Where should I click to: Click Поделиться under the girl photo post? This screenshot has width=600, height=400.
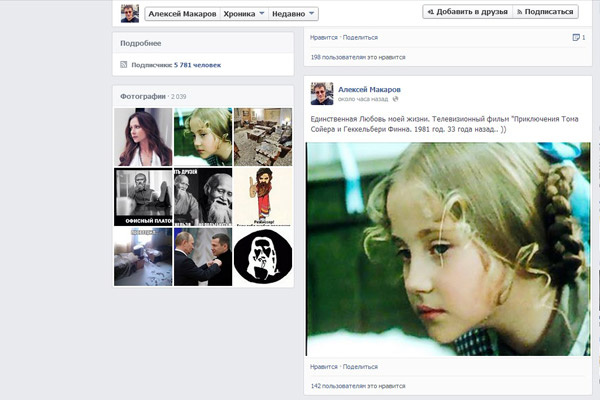[360, 367]
